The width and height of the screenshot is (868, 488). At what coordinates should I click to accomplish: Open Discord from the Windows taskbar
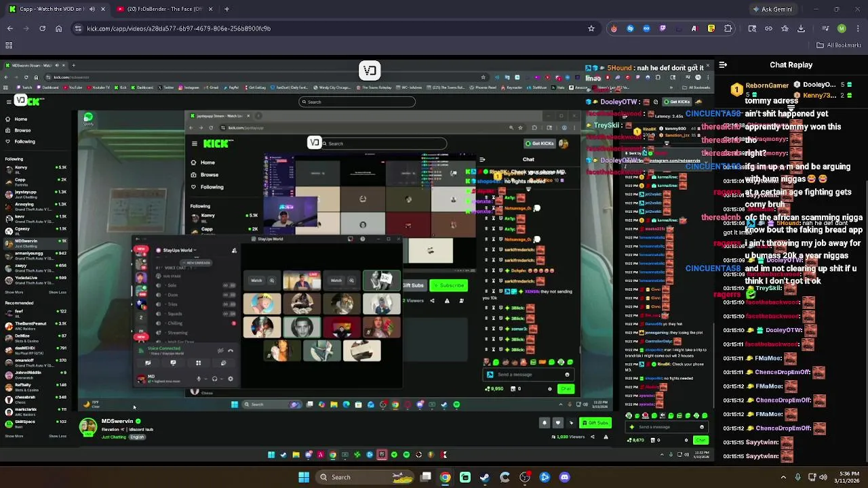(564, 477)
